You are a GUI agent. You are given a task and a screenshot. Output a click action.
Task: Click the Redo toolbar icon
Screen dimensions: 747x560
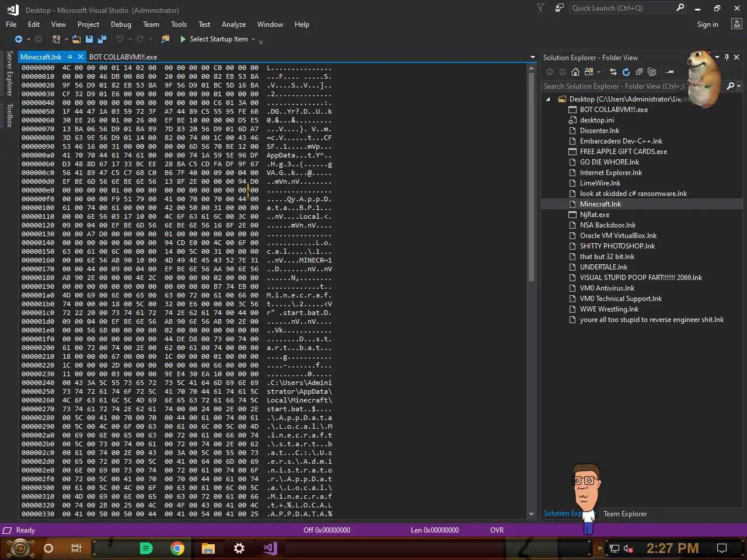[140, 39]
